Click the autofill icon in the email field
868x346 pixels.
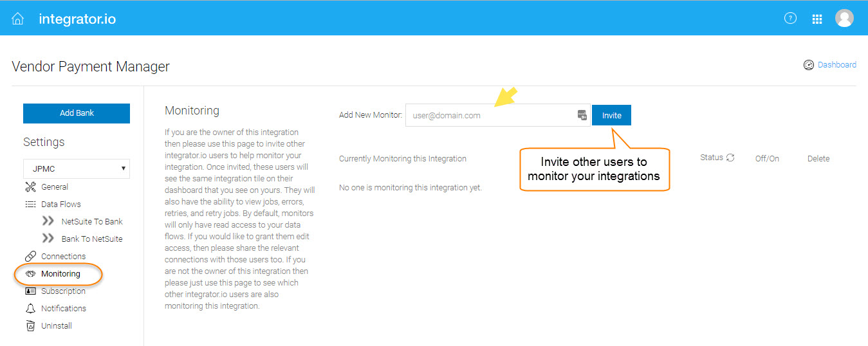pyautogui.click(x=582, y=115)
